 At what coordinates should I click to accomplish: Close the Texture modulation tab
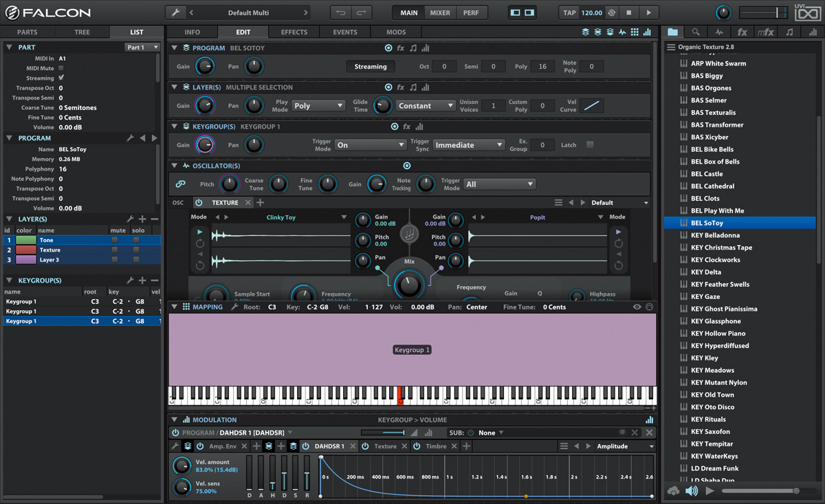404,446
